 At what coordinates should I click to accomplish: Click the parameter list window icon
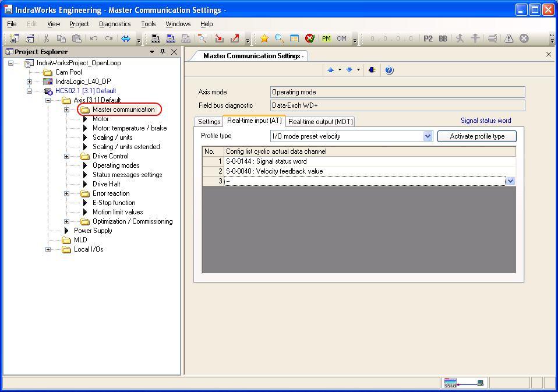coord(294,38)
